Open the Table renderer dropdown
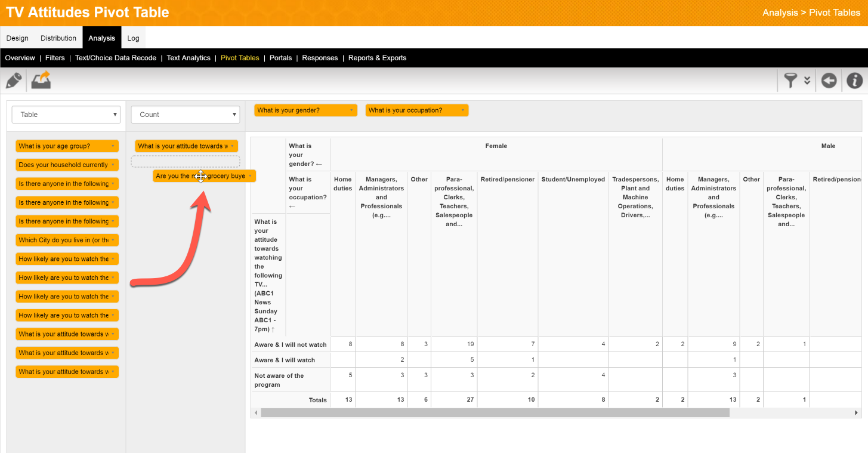Screen dimensions: 868x453 click(x=66, y=115)
